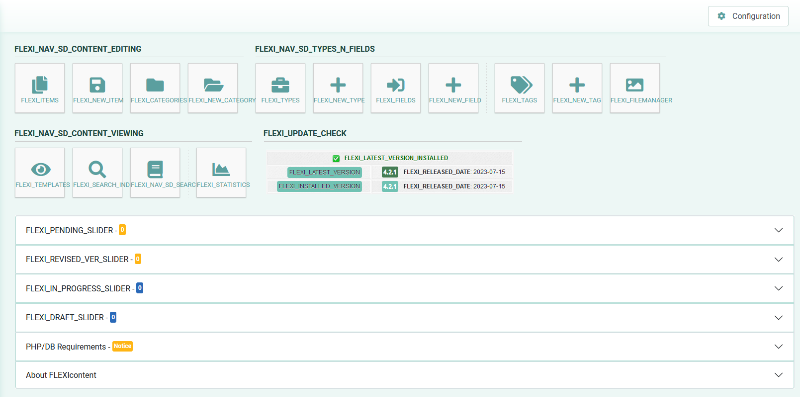The height and width of the screenshot is (397, 800).
Task: Click the FLEXI_UPDATE_CHECK heading
Action: [x=305, y=133]
